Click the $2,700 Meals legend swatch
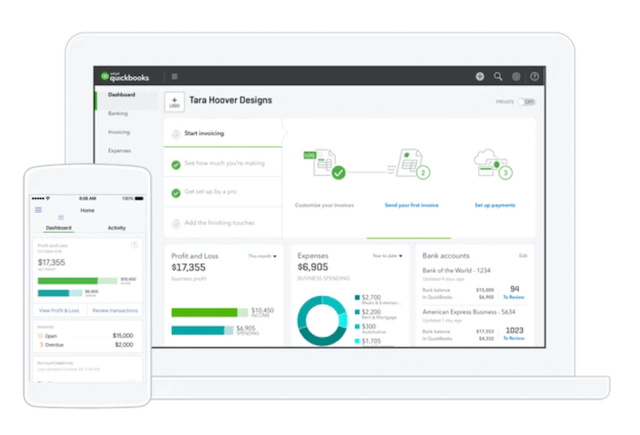The image size is (640, 435). tap(357, 297)
